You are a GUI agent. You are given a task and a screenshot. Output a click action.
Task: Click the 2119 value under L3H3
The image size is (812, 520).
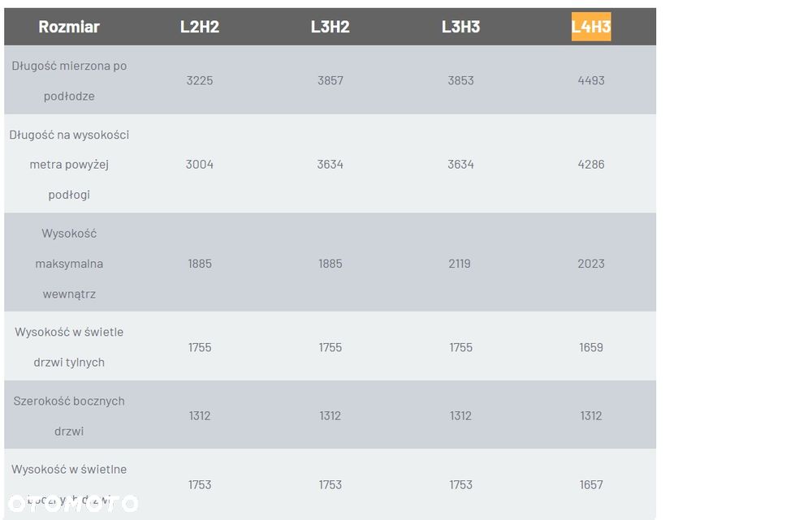460,264
